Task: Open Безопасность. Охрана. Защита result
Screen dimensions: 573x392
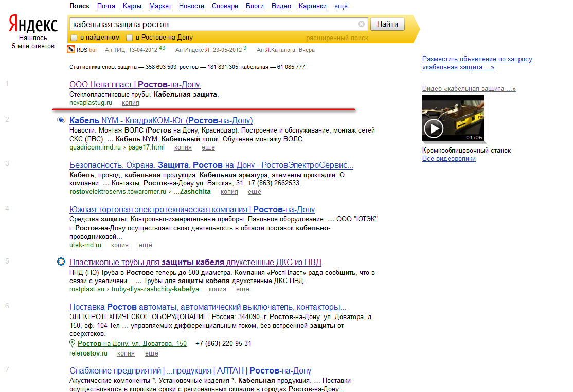Action: (x=211, y=165)
